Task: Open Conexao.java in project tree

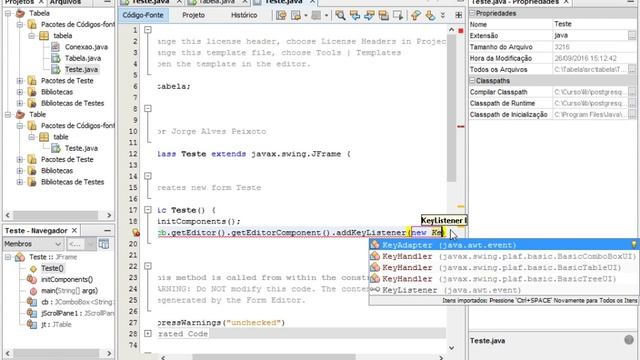Action: point(86,47)
